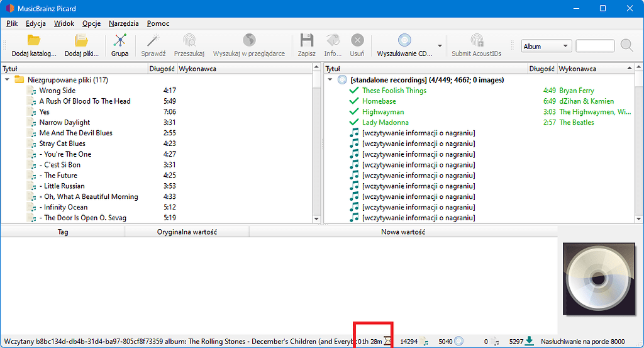Select Me And The Devil Blues

76,133
